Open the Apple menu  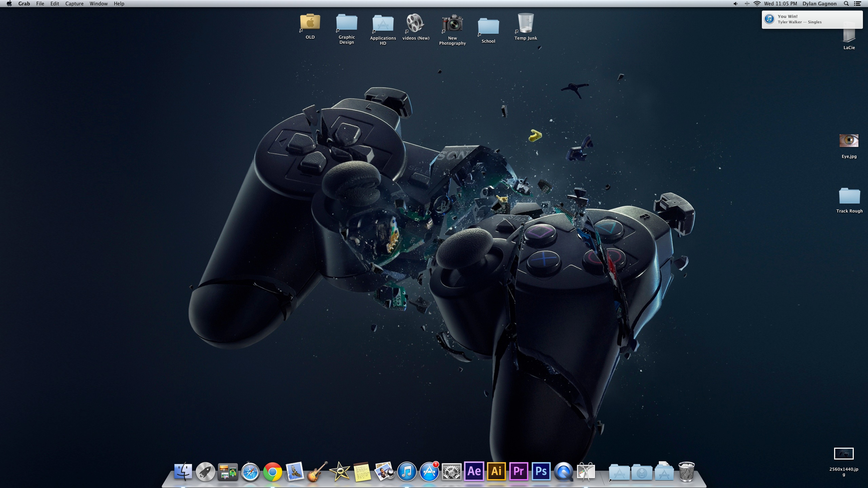(9, 4)
